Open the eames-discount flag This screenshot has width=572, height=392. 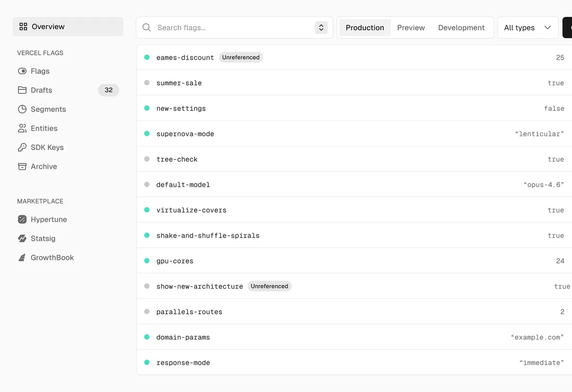click(x=185, y=58)
